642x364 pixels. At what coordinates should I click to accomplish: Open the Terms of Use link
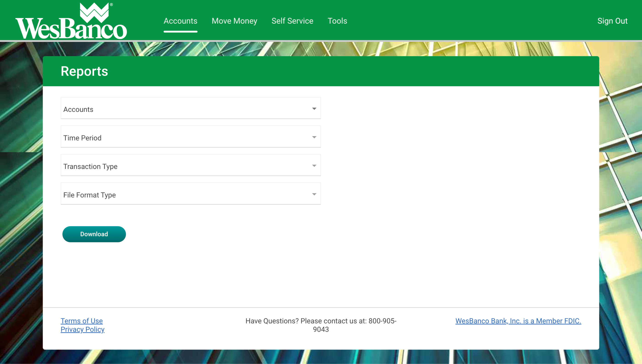81,321
